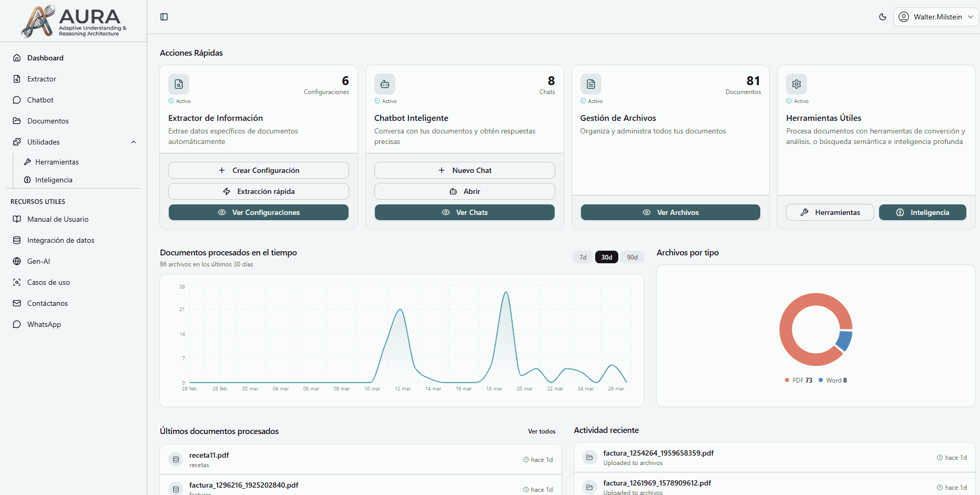Open the Walter.Milstein user dropdown
This screenshot has height=495, width=980.
(x=936, y=17)
